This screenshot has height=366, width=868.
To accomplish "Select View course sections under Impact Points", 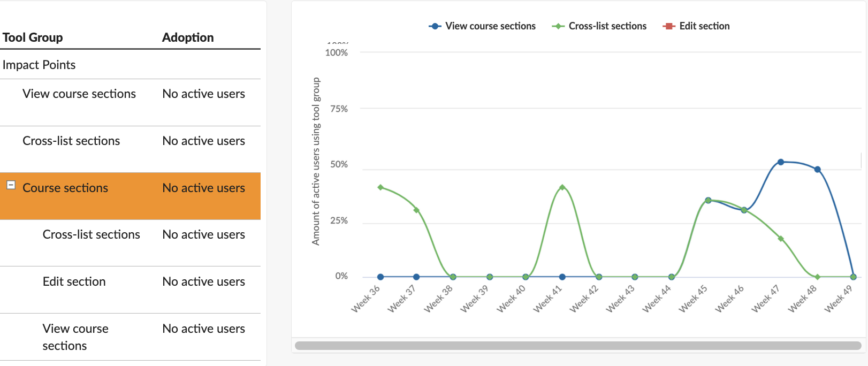I will (130, 103).
